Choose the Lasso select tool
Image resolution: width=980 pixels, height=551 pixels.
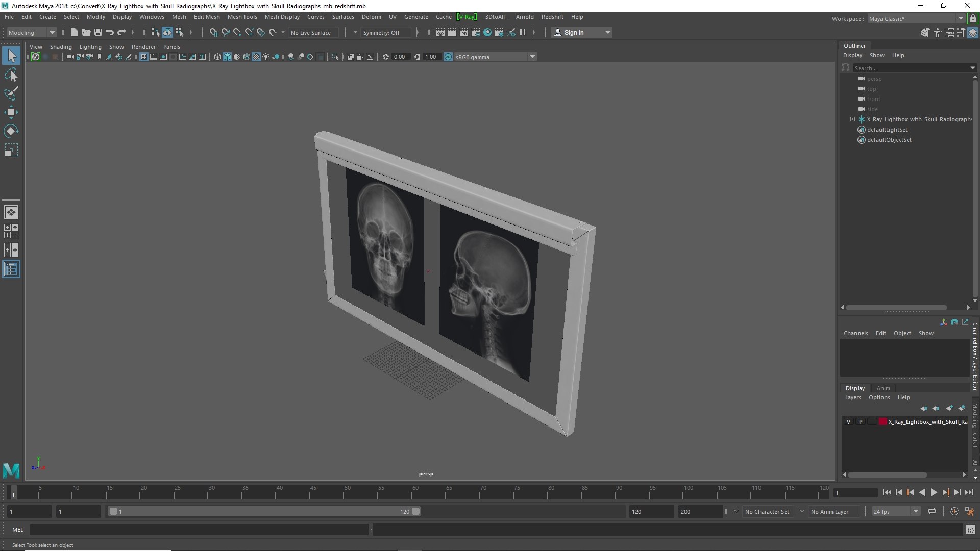tap(11, 75)
